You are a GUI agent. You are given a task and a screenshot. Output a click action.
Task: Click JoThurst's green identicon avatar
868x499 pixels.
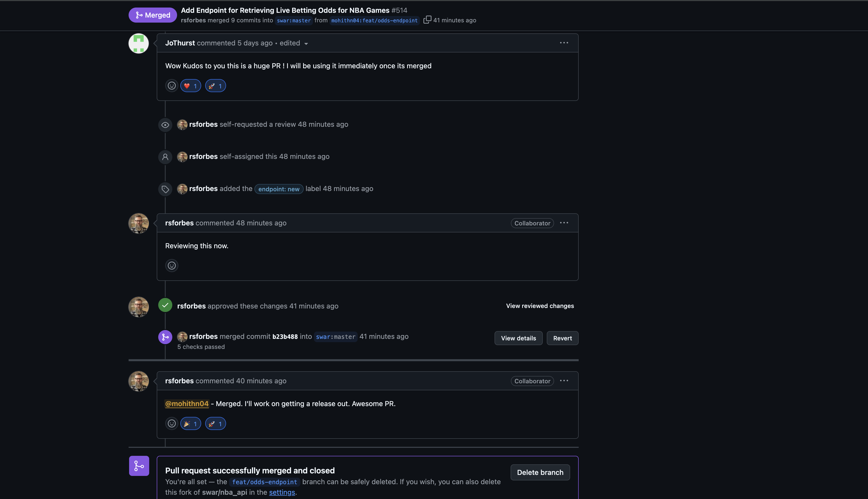tap(138, 43)
